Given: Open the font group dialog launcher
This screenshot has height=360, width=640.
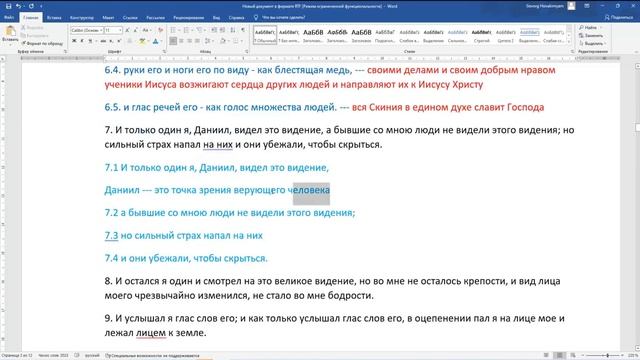Looking at the screenshot, I should (x=164, y=52).
